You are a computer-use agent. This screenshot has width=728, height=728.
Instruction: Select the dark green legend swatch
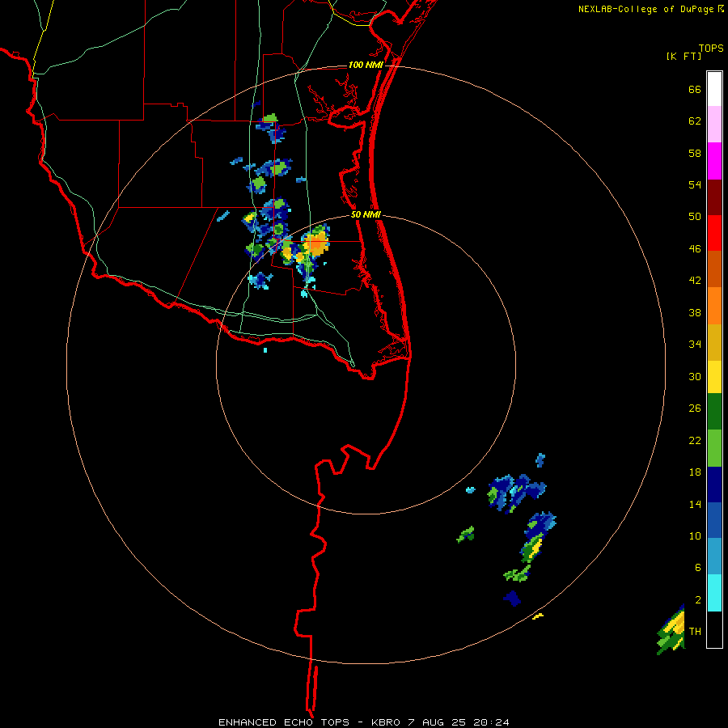714,412
